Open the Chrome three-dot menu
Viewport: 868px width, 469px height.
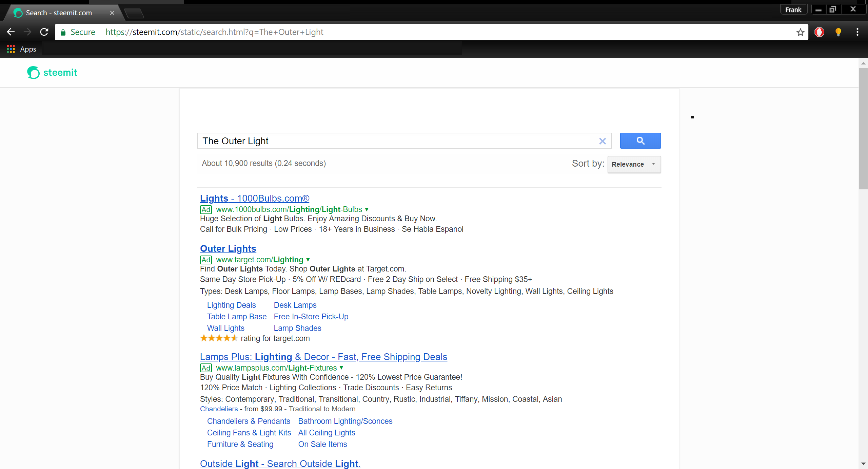pyautogui.click(x=857, y=32)
